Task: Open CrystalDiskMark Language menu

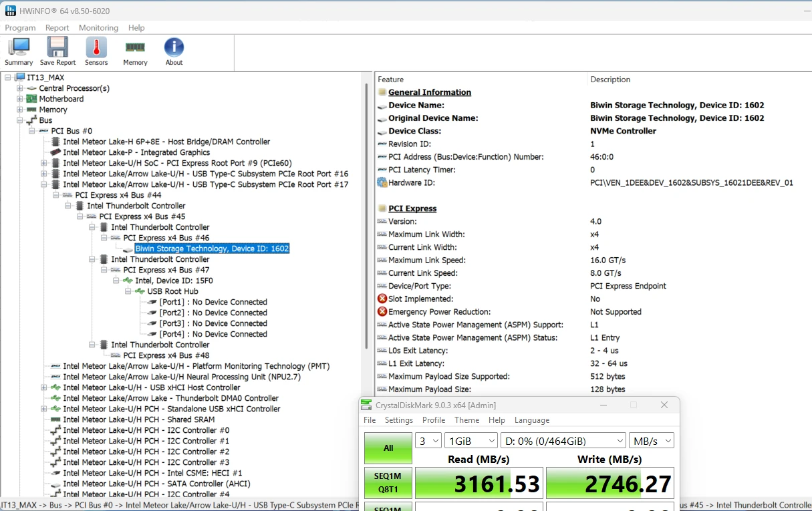Action: [532, 420]
